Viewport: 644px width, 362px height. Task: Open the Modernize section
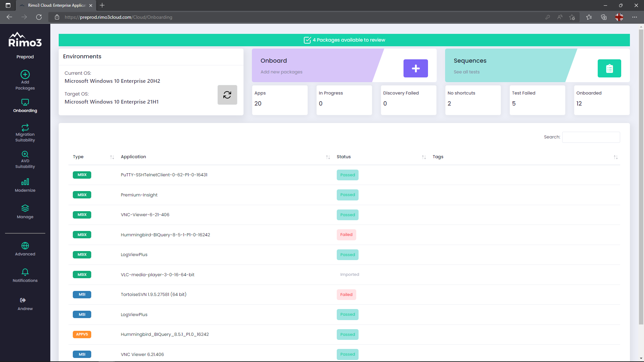[x=25, y=185]
